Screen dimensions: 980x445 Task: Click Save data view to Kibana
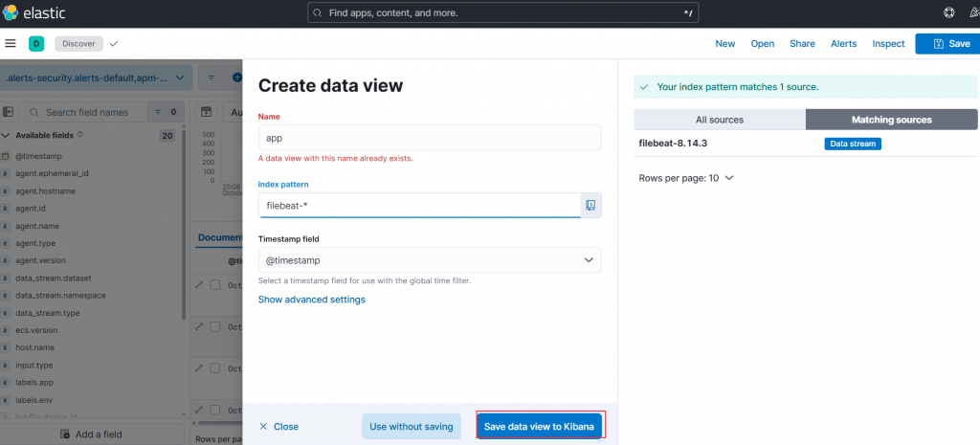point(539,426)
